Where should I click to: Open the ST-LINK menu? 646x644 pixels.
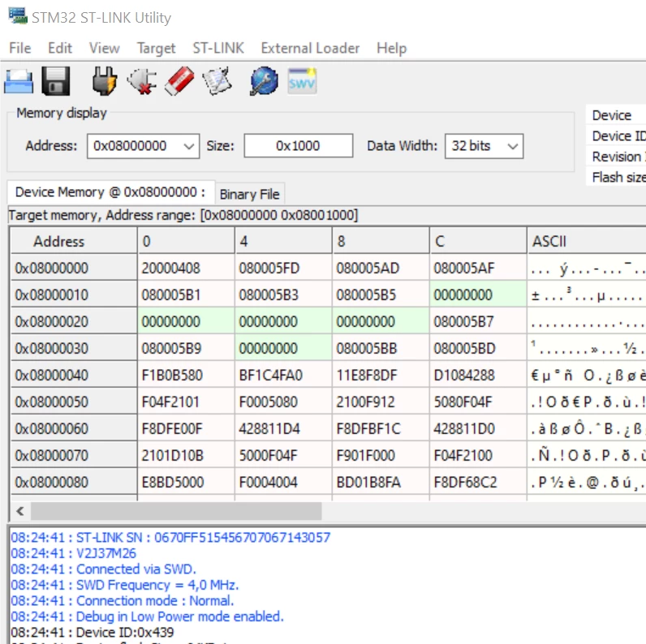pyautogui.click(x=218, y=48)
